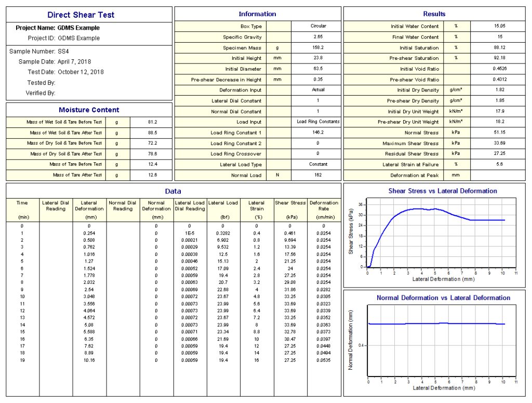Click the Sample Number SS4 label

(x=46, y=51)
